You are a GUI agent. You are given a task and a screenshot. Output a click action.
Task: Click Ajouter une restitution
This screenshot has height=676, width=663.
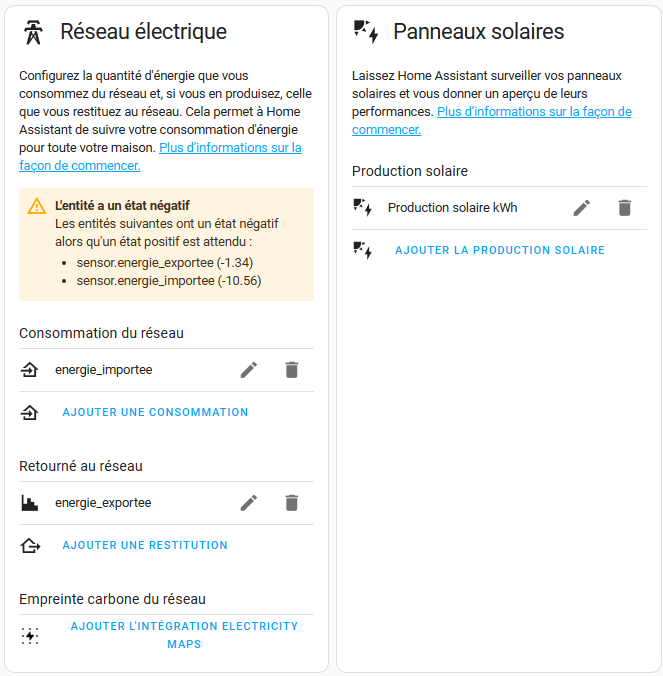pos(145,545)
